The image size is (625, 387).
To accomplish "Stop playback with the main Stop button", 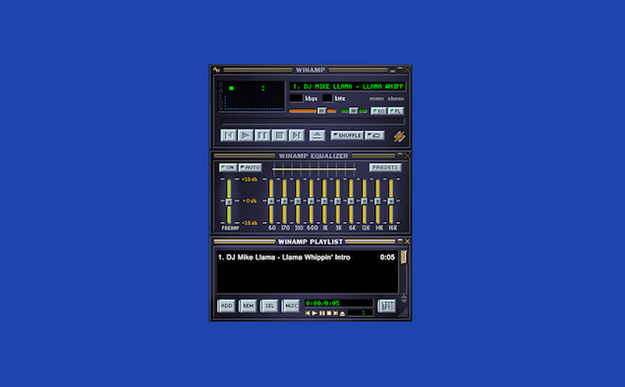I will tap(279, 136).
